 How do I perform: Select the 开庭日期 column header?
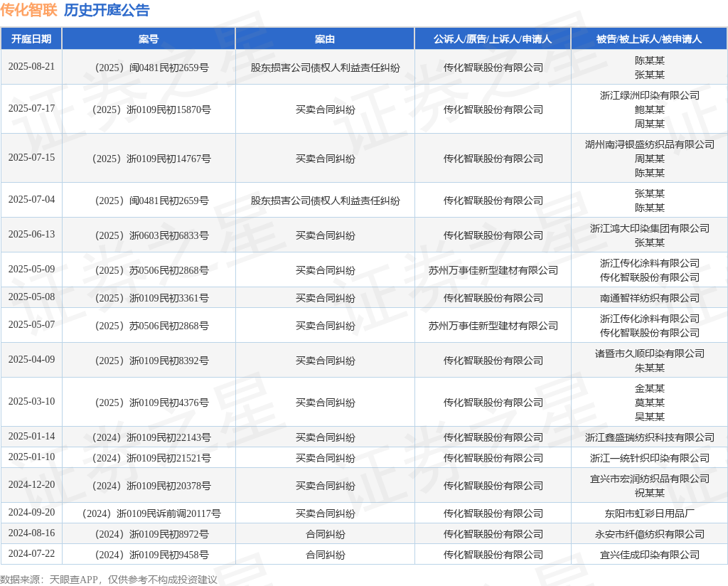point(31,39)
